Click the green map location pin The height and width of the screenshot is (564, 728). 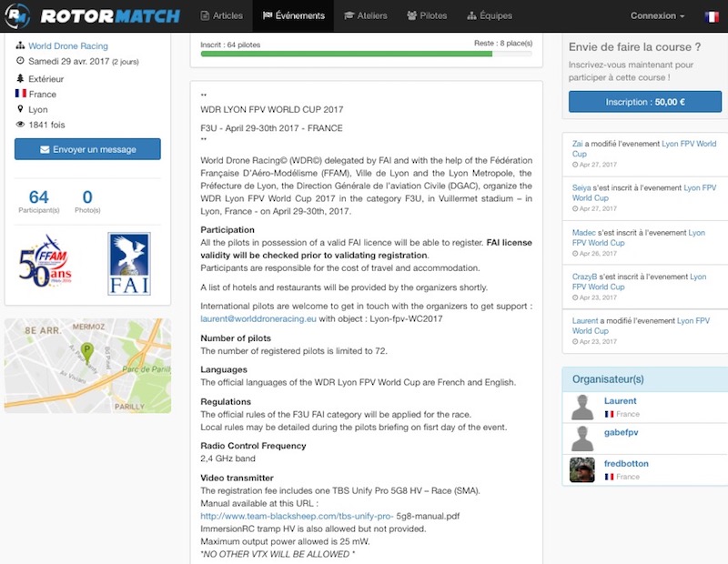[x=87, y=350]
